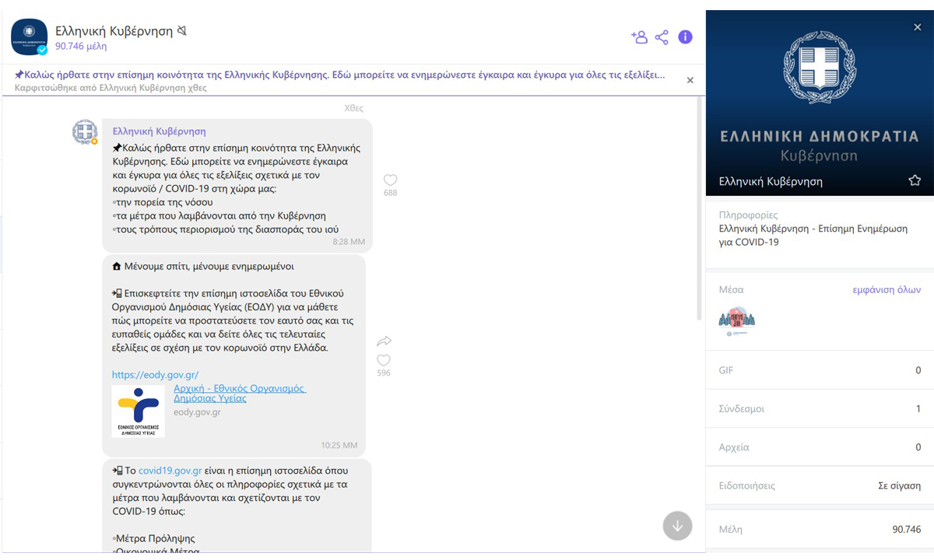Viewport: 934px width, 560px height.
Task: Click the covid19.gov.gr link in message
Action: [x=170, y=471]
